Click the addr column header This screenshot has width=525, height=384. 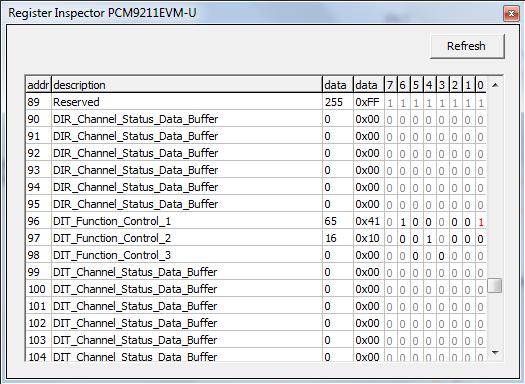(39, 85)
